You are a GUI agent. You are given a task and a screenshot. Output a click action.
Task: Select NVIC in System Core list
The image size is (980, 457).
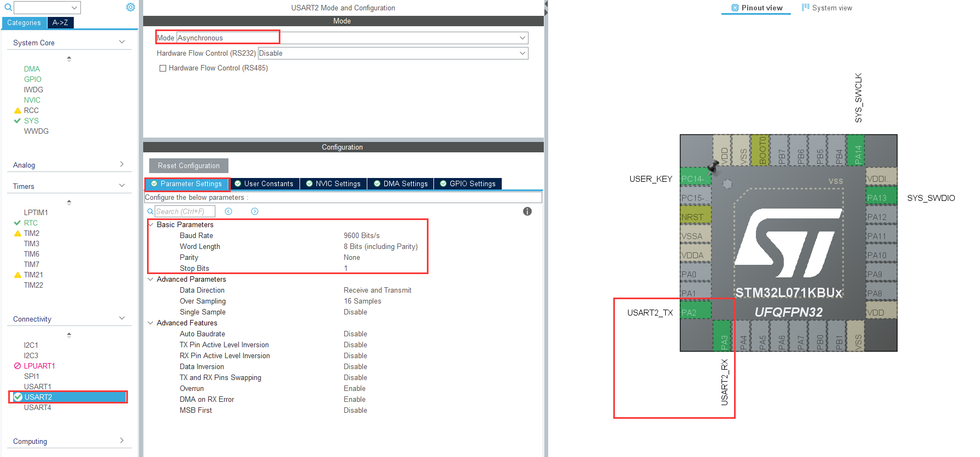pyautogui.click(x=32, y=100)
